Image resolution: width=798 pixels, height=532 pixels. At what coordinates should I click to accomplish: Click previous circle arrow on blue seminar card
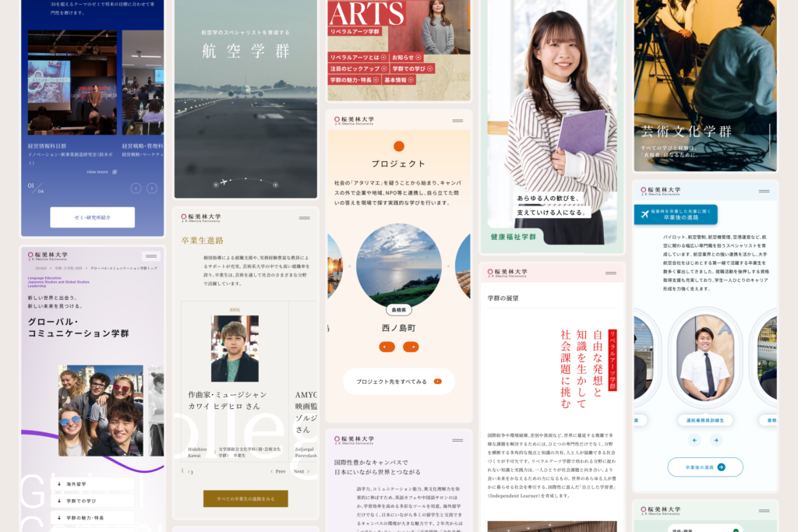pos(136,188)
